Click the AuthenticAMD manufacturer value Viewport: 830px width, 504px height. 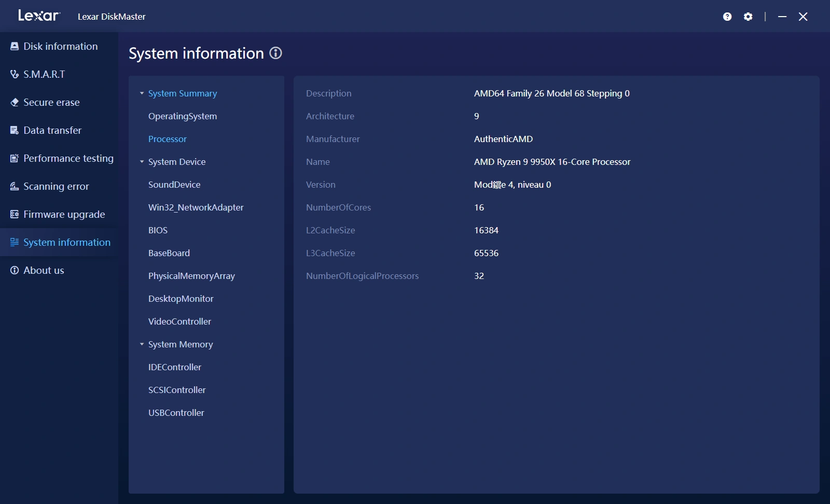[x=504, y=139]
